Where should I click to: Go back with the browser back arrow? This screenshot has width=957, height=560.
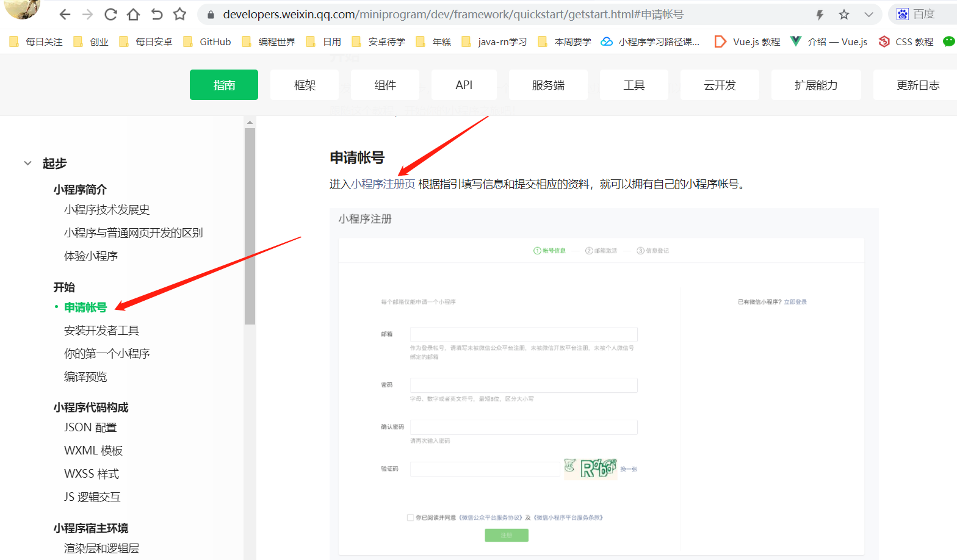pyautogui.click(x=65, y=14)
